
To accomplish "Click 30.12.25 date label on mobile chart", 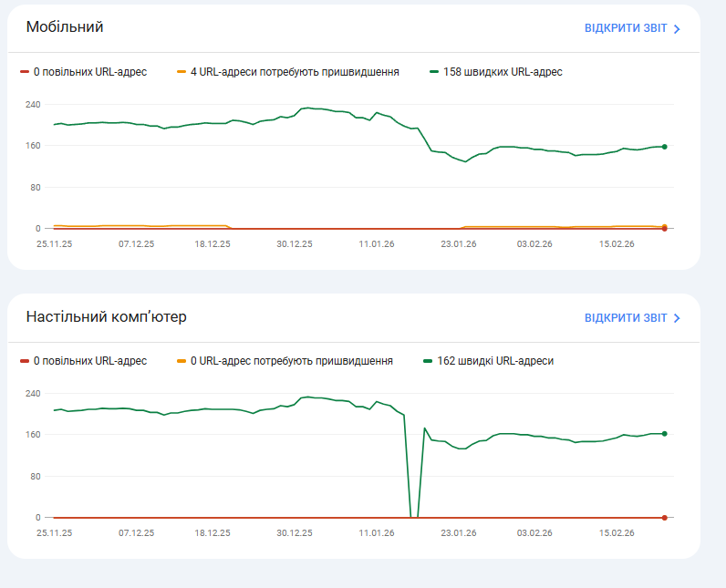I will 295,243.
